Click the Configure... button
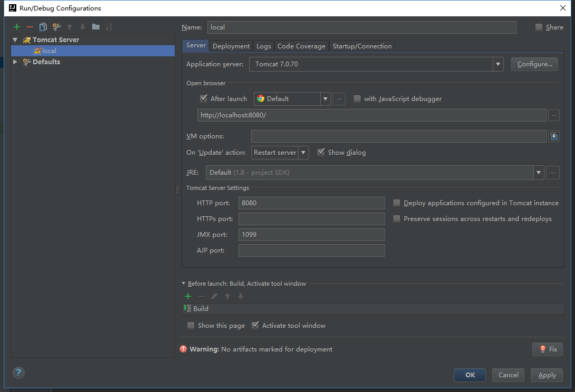This screenshot has height=392, width=575. tap(534, 64)
